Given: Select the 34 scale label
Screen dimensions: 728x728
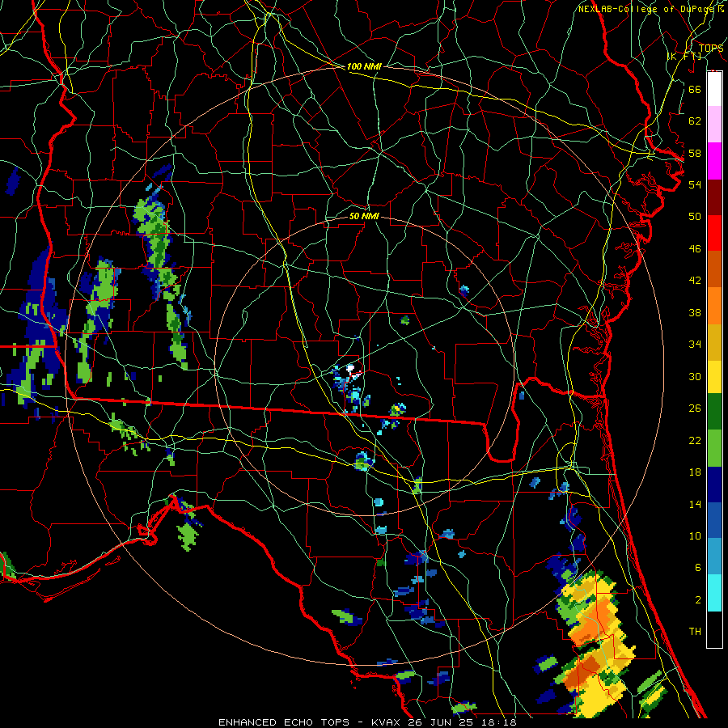Looking at the screenshot, I should point(695,344).
